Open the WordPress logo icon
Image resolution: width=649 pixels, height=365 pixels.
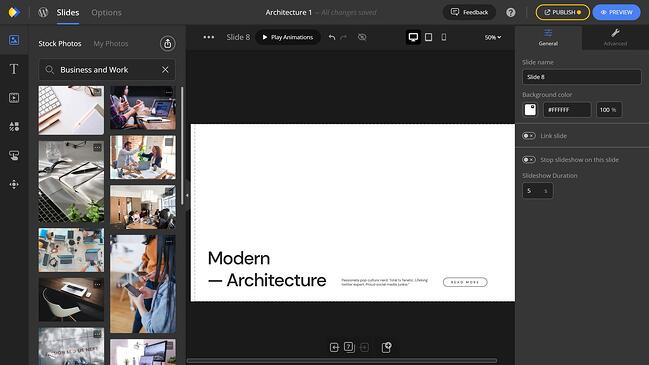(x=43, y=12)
